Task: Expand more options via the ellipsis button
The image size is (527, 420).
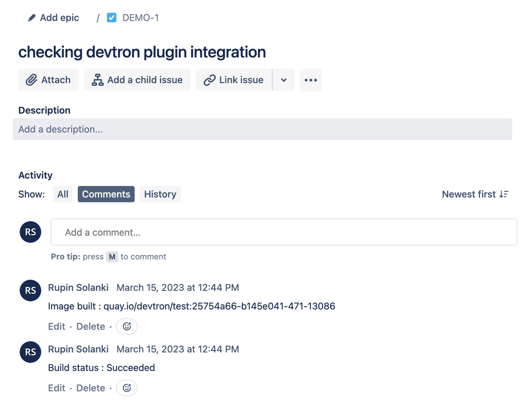Action: tap(310, 80)
